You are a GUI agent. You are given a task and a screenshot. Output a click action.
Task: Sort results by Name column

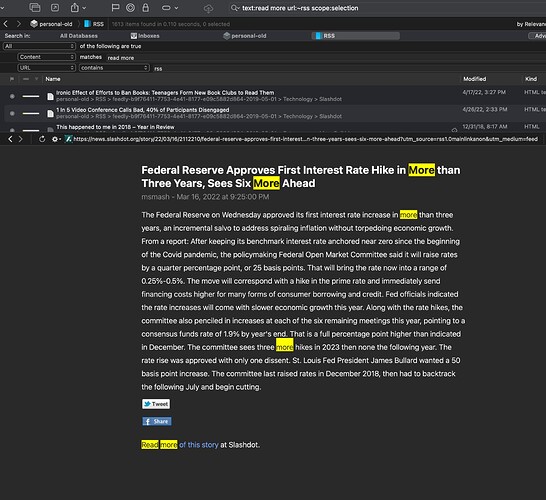pyautogui.click(x=53, y=79)
